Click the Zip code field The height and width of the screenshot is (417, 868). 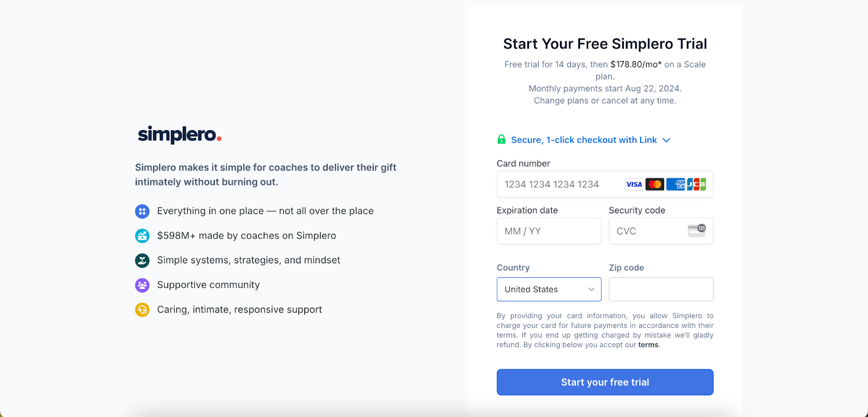pos(660,289)
